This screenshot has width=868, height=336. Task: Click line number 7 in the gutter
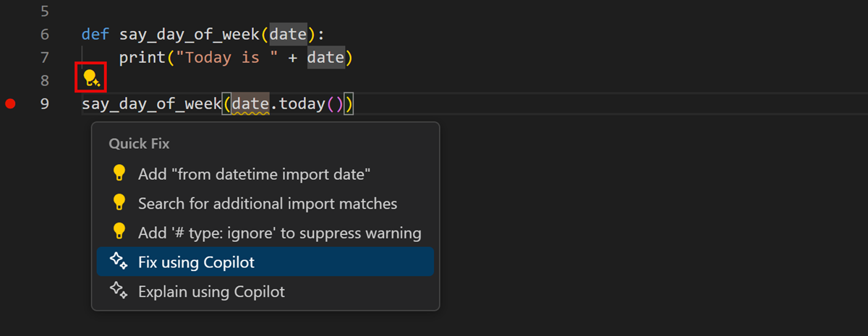click(45, 57)
